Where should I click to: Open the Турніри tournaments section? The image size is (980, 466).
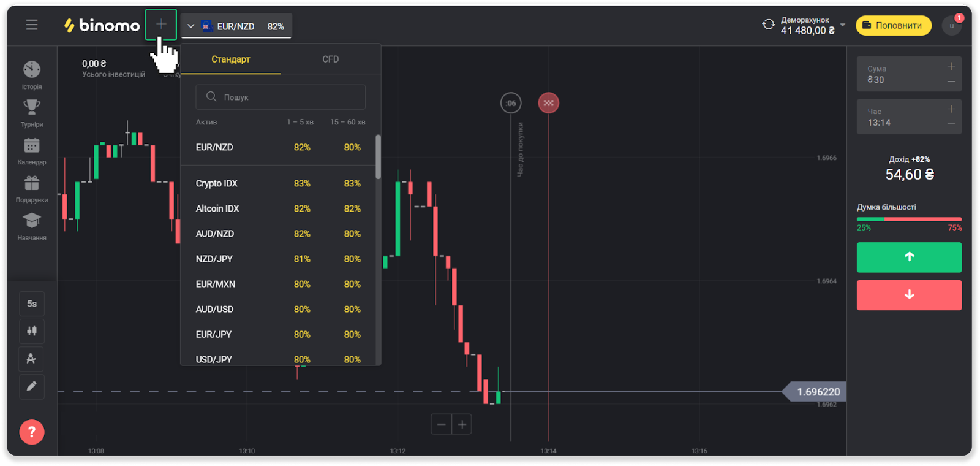click(32, 112)
